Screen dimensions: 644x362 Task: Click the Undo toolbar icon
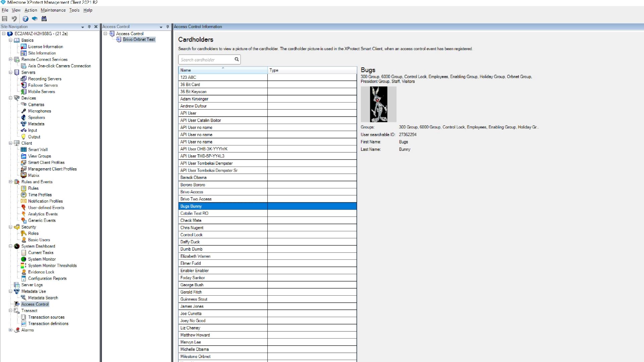pyautogui.click(x=14, y=19)
